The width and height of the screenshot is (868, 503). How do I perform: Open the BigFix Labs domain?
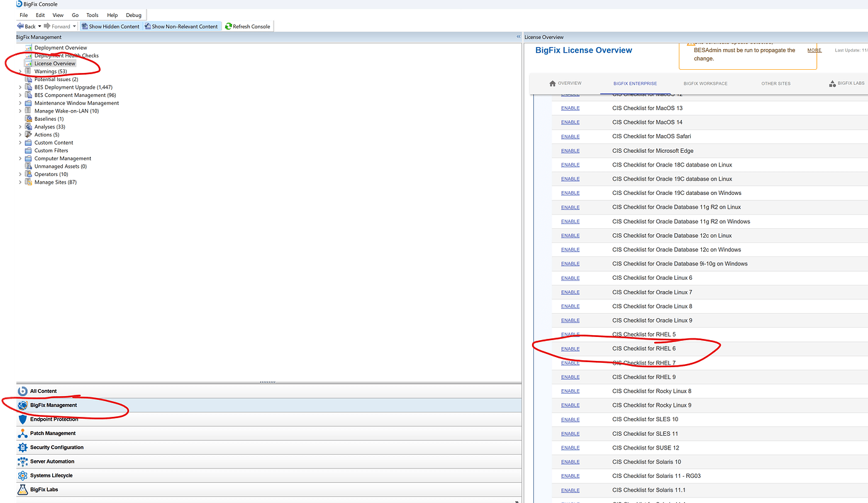269,490
